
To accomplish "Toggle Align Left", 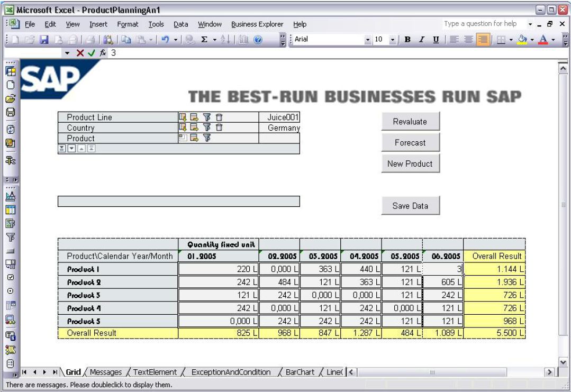I will coord(454,39).
